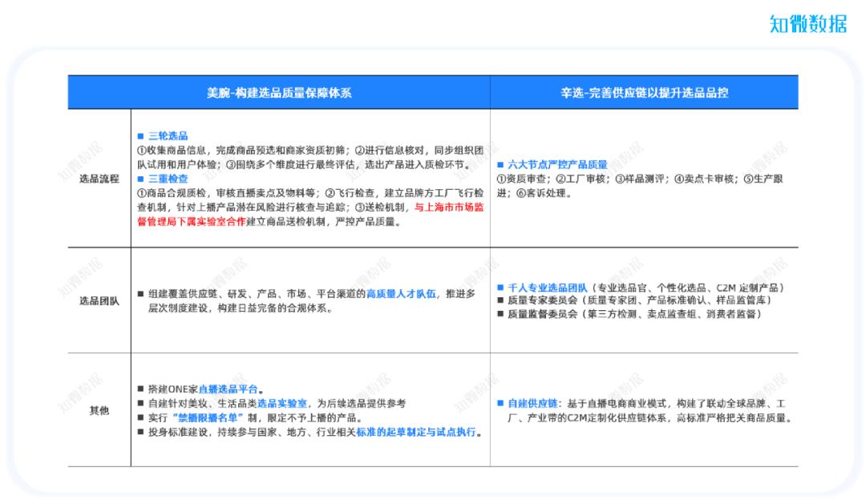866x504 pixels.
Task: Click the sentence starting ①收集商品信息
Action: [x=310, y=157]
